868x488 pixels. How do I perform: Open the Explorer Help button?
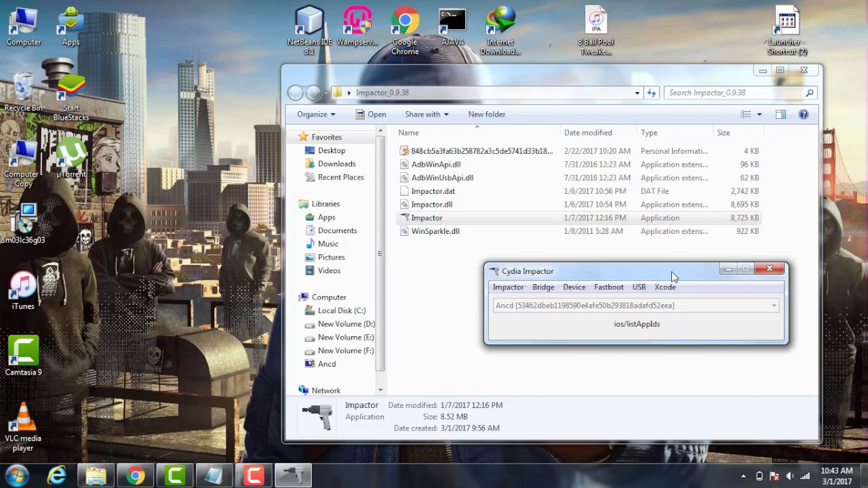point(804,115)
